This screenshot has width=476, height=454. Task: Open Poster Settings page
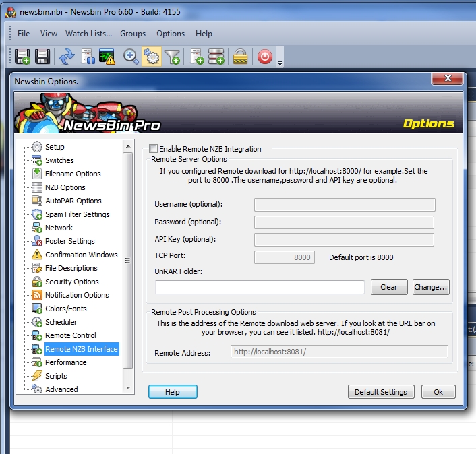(x=70, y=241)
